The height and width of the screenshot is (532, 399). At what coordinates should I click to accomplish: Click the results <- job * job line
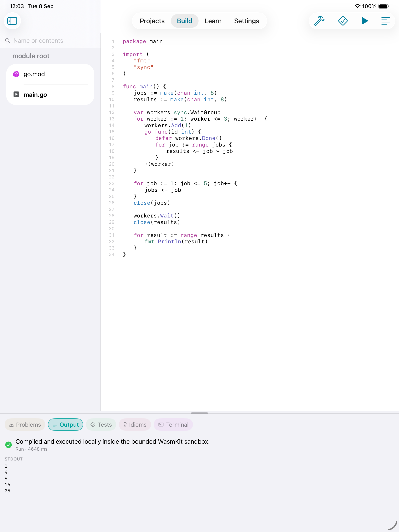click(199, 151)
